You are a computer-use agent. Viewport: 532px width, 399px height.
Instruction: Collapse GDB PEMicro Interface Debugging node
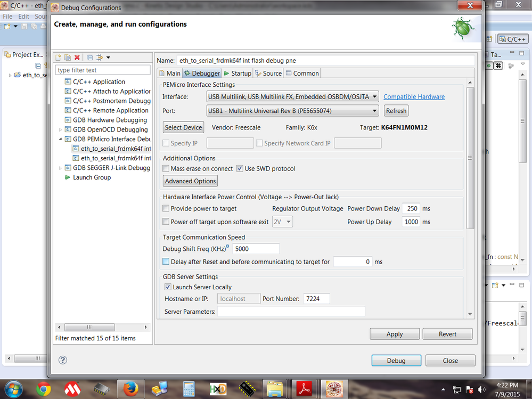tap(60, 139)
